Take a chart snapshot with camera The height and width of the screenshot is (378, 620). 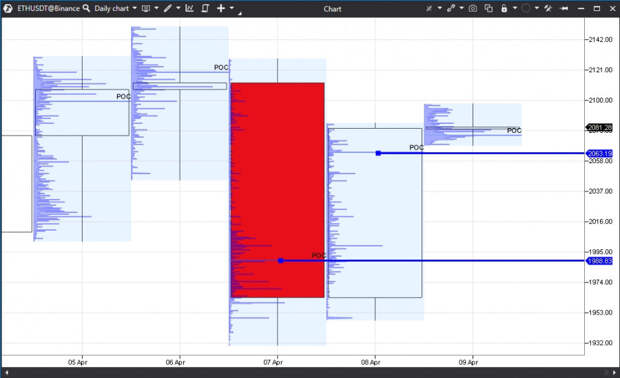coord(473,8)
